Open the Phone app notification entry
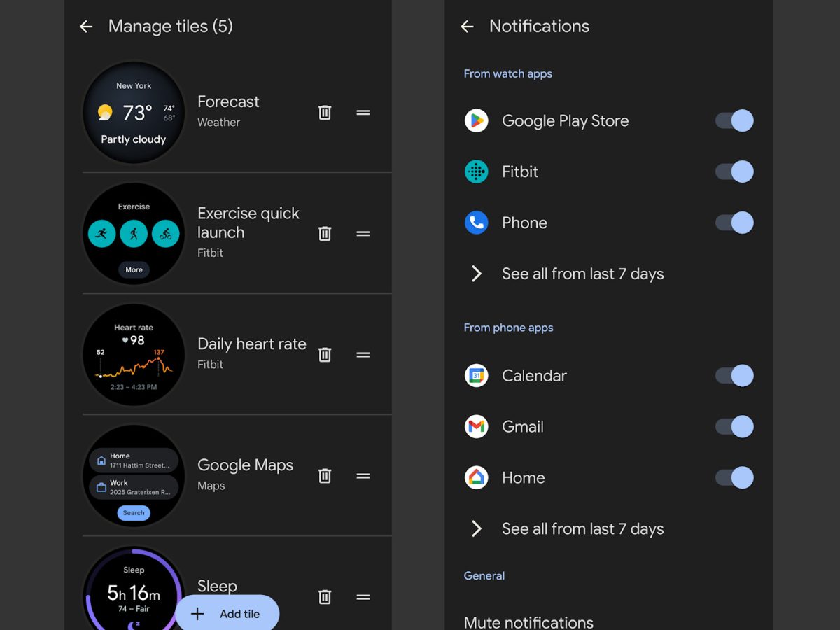Screen dimensions: 840x630 pyautogui.click(x=524, y=223)
